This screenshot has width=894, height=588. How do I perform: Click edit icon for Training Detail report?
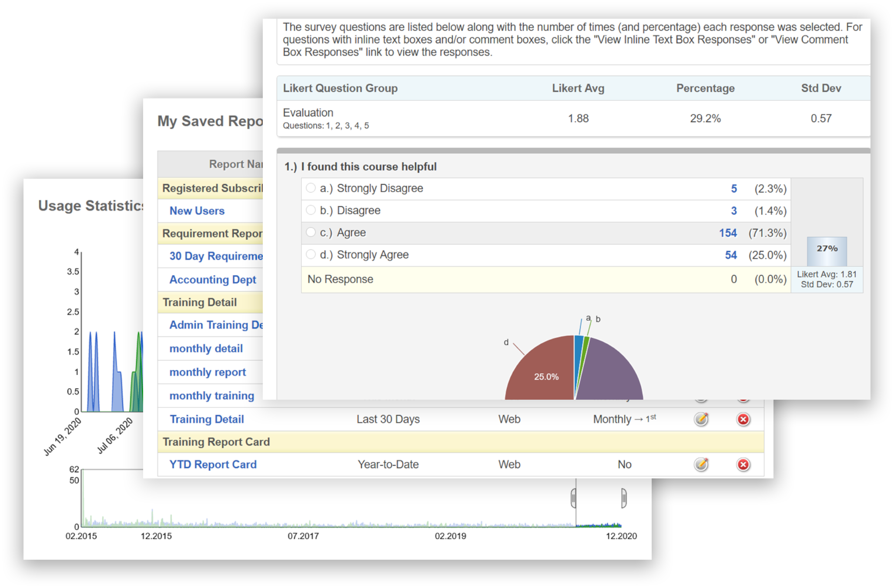(x=701, y=419)
